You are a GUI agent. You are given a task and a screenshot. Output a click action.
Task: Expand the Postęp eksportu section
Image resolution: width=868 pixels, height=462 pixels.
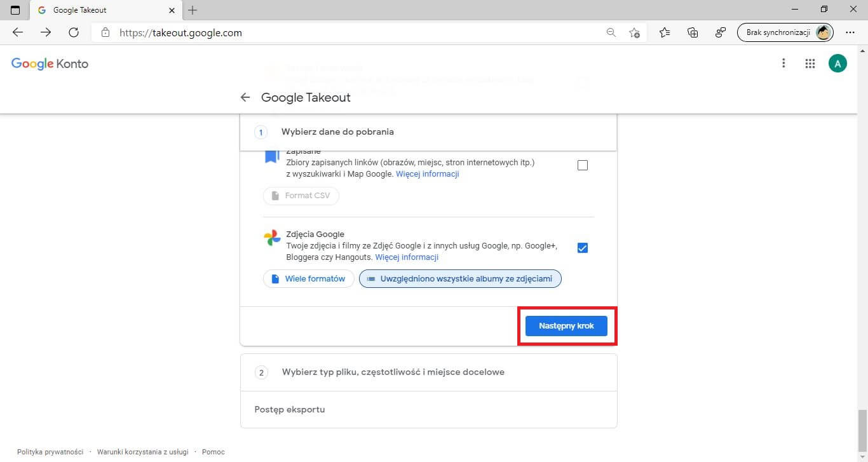click(428, 409)
